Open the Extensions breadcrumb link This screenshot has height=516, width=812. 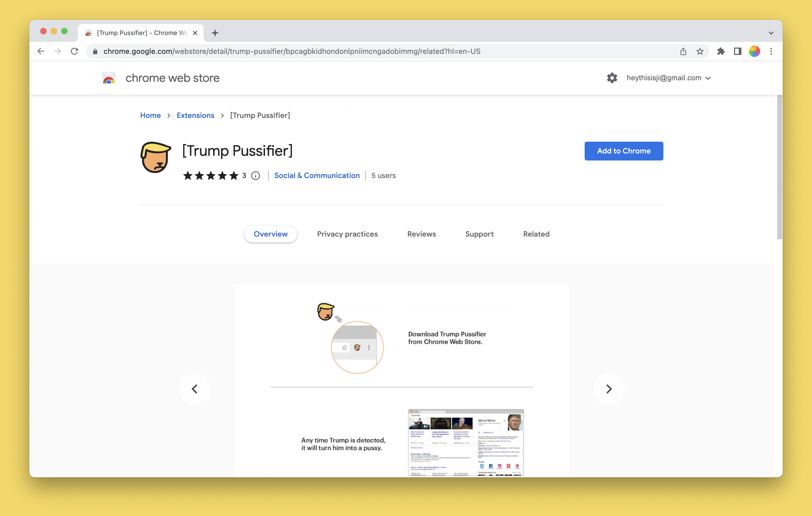point(195,115)
